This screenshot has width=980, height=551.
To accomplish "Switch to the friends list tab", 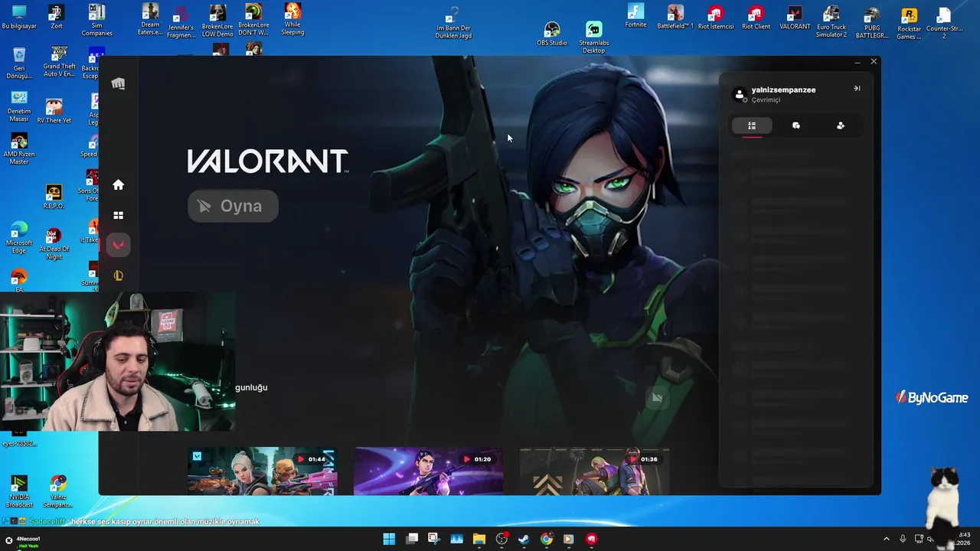I will [752, 126].
